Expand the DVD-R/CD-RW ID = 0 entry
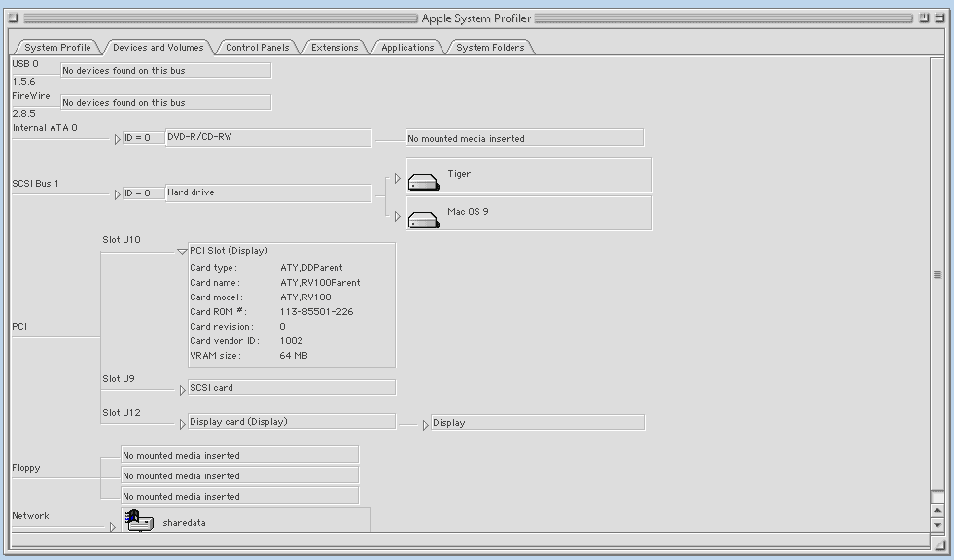The height and width of the screenshot is (560, 954). click(118, 139)
